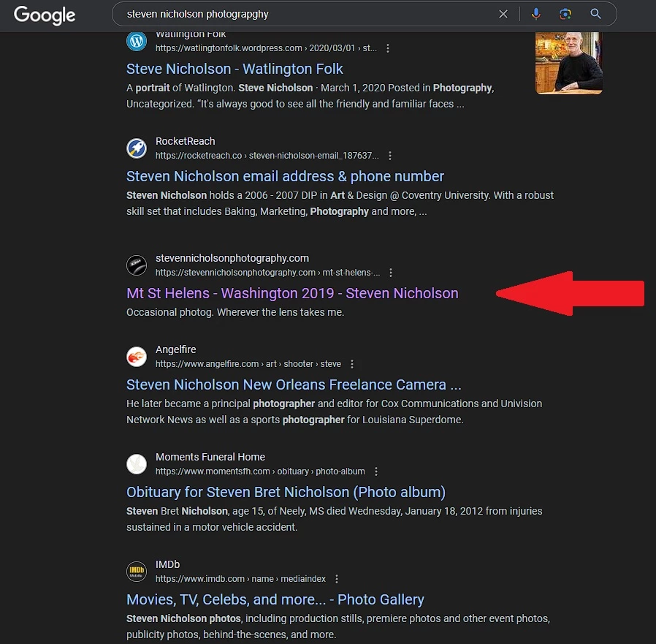
Task: Click the watlingtonfolk.wordpress.com URL breadcrumb
Action: pos(266,48)
